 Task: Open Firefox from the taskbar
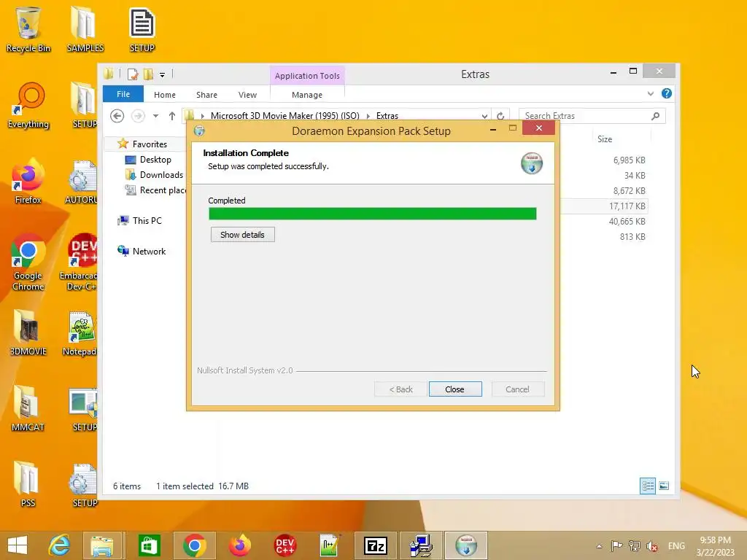(x=239, y=545)
